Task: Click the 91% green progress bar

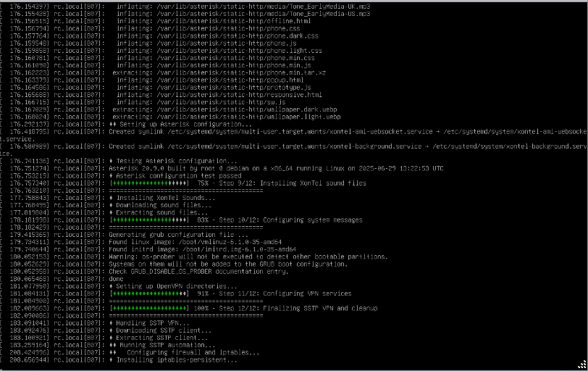Action: (x=148, y=293)
